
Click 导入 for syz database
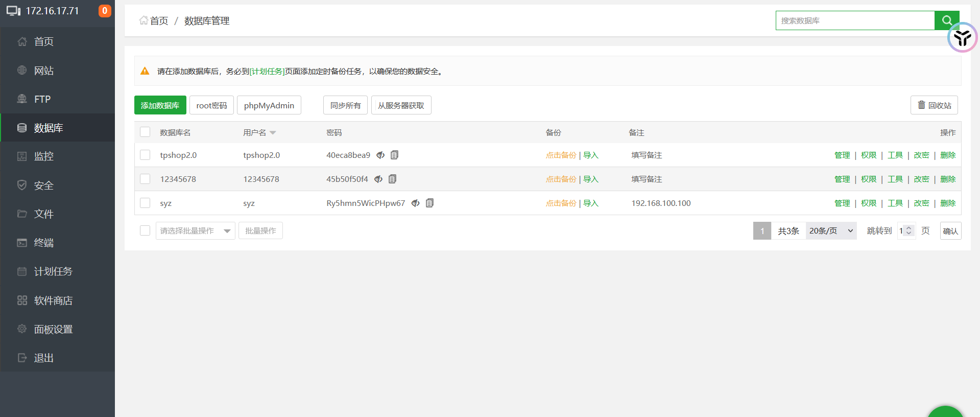pos(591,203)
